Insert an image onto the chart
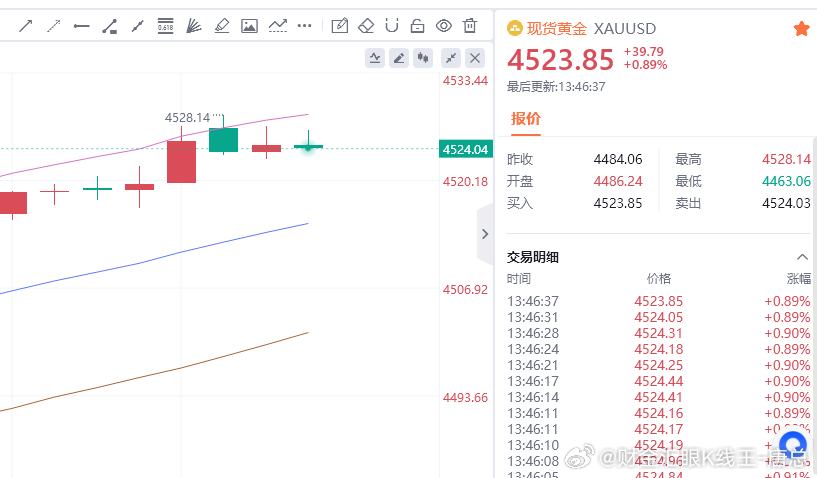The width and height of the screenshot is (817, 478). click(x=249, y=26)
